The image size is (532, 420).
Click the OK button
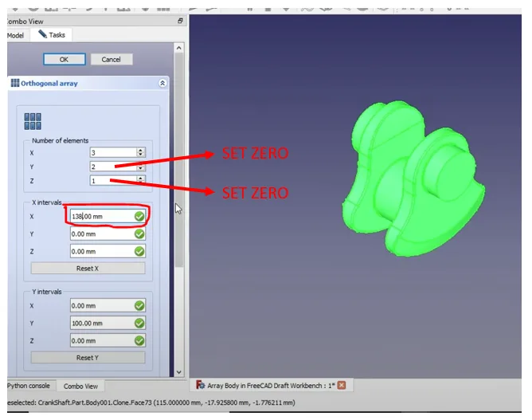tap(65, 60)
